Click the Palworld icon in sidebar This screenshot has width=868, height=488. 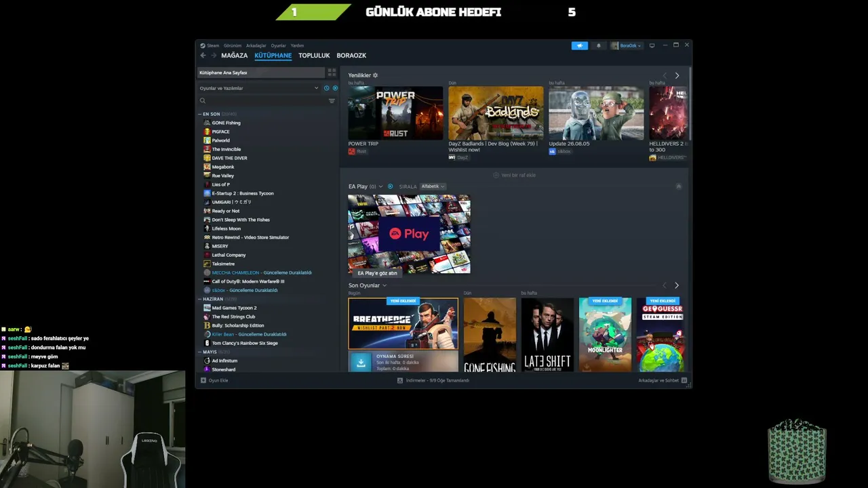[x=207, y=140]
